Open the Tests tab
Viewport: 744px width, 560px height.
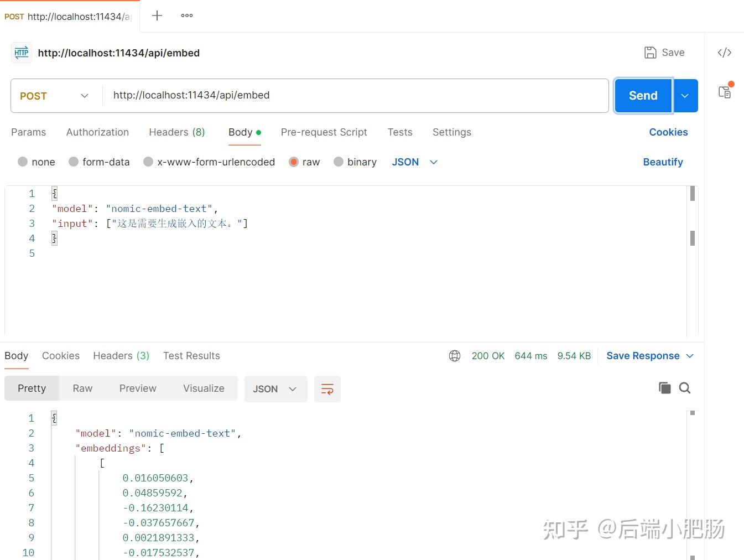400,132
